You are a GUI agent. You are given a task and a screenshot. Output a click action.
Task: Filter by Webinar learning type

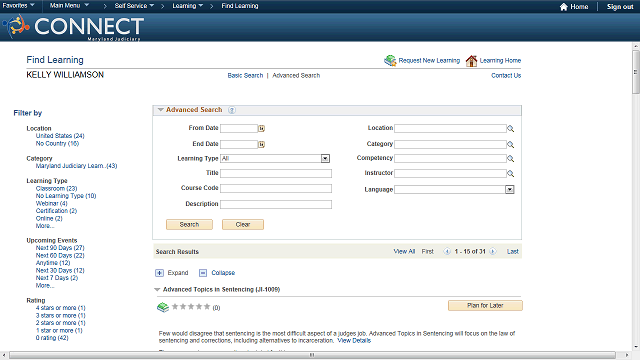click(x=51, y=203)
